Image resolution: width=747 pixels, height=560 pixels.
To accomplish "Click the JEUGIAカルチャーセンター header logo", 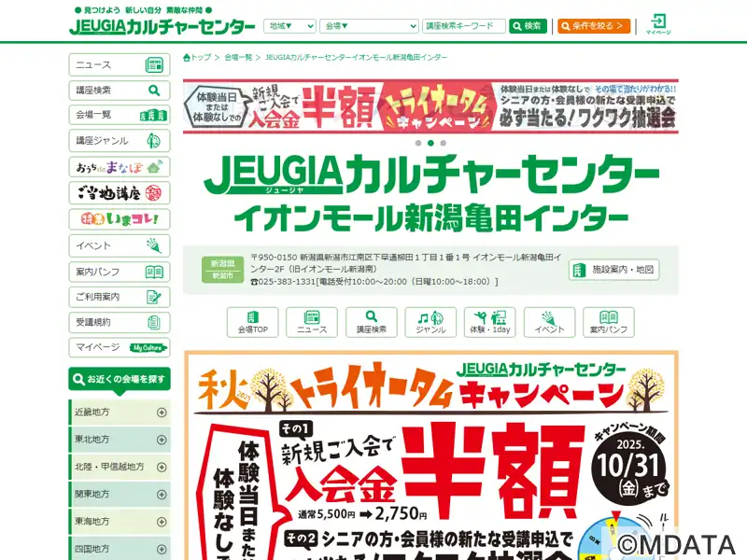I will (x=162, y=26).
